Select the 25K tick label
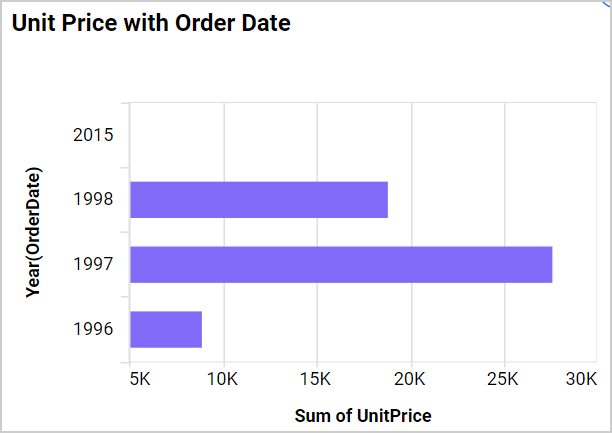The image size is (612, 433). pyautogui.click(x=504, y=380)
